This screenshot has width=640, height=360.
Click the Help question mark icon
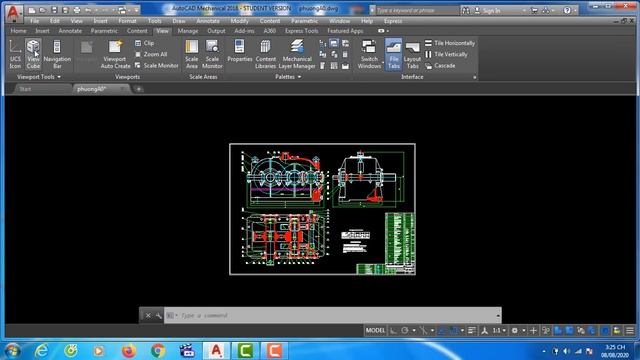point(567,10)
